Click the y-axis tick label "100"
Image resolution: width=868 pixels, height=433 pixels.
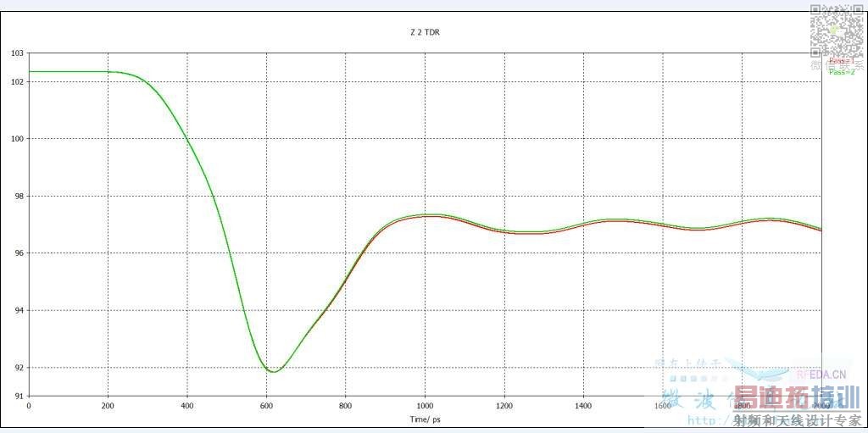pos(19,139)
